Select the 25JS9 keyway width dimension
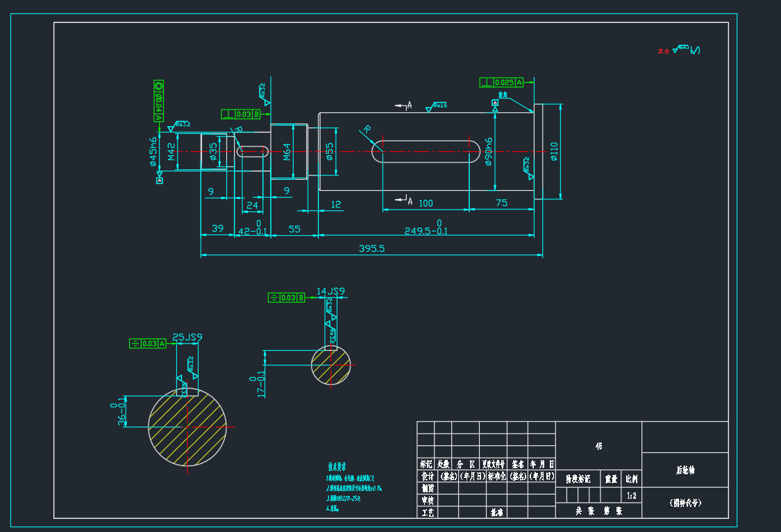781x532 pixels. [187, 337]
